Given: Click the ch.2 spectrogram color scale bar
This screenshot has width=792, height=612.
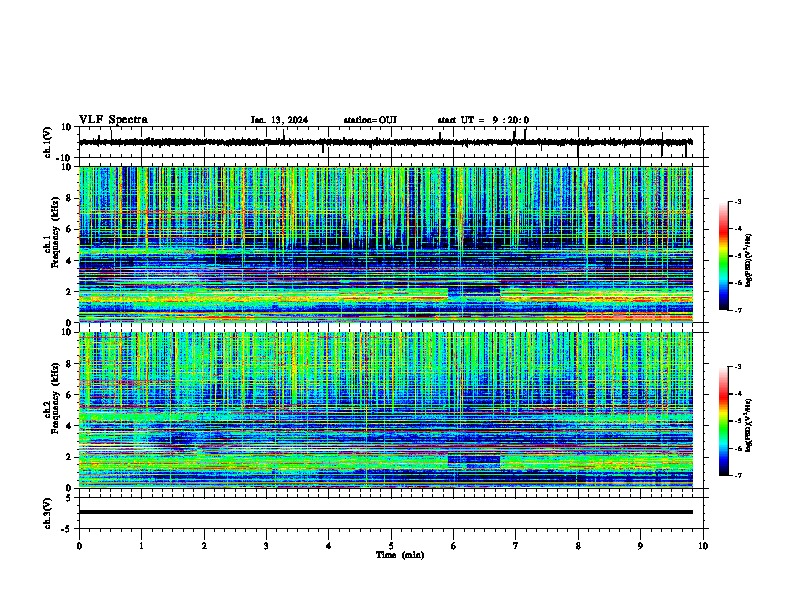Looking at the screenshot, I should point(724,421).
